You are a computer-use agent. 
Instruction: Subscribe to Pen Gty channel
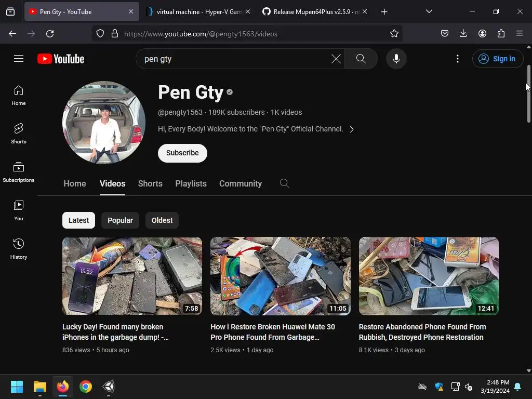[x=182, y=153]
